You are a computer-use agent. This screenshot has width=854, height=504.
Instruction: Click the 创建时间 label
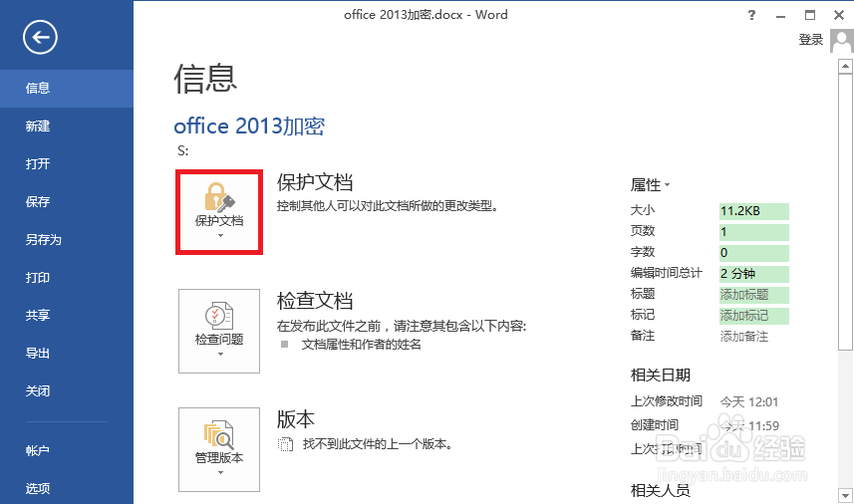(654, 425)
